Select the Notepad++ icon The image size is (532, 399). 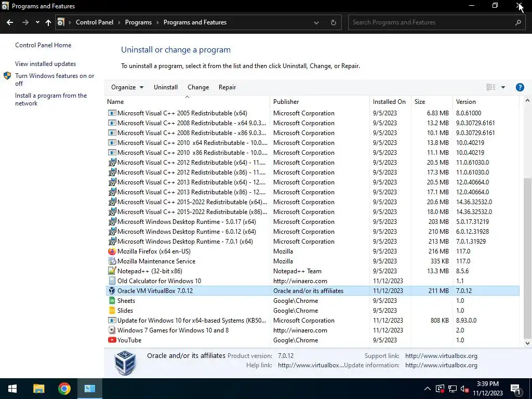[112, 271]
